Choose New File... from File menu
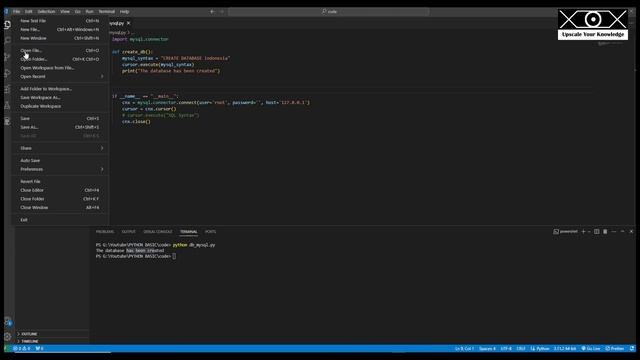This screenshot has height=360, width=640. click(61, 29)
